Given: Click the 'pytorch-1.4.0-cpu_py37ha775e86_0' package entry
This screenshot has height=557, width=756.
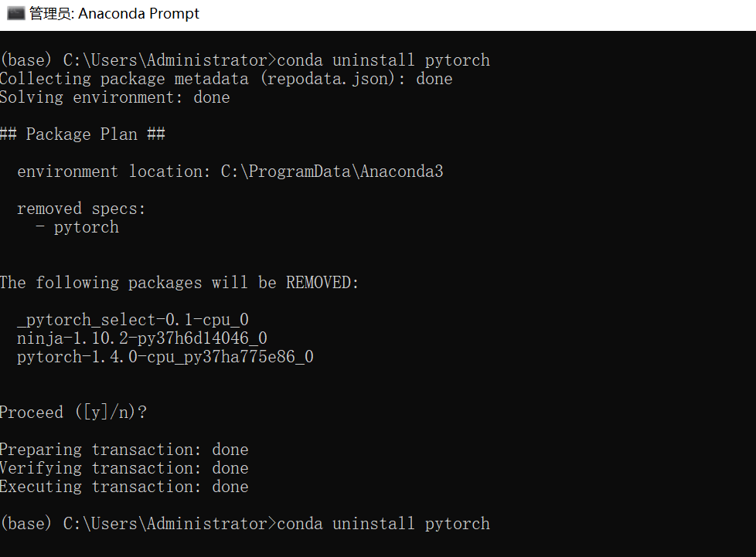Looking at the screenshot, I should click(165, 356).
